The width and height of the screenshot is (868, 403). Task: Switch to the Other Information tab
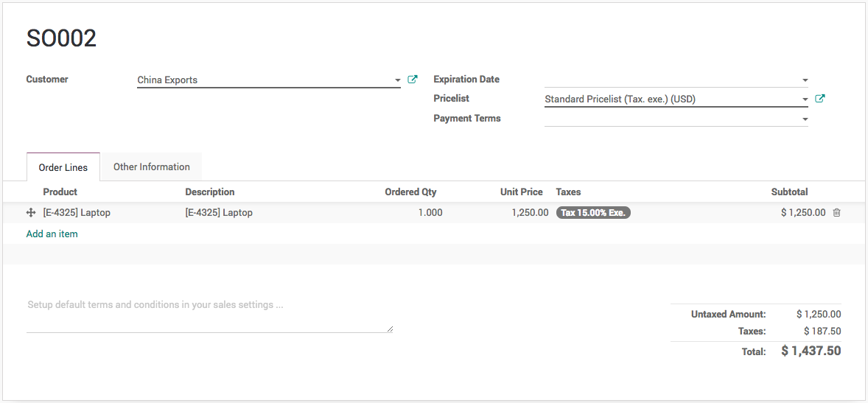coord(152,167)
